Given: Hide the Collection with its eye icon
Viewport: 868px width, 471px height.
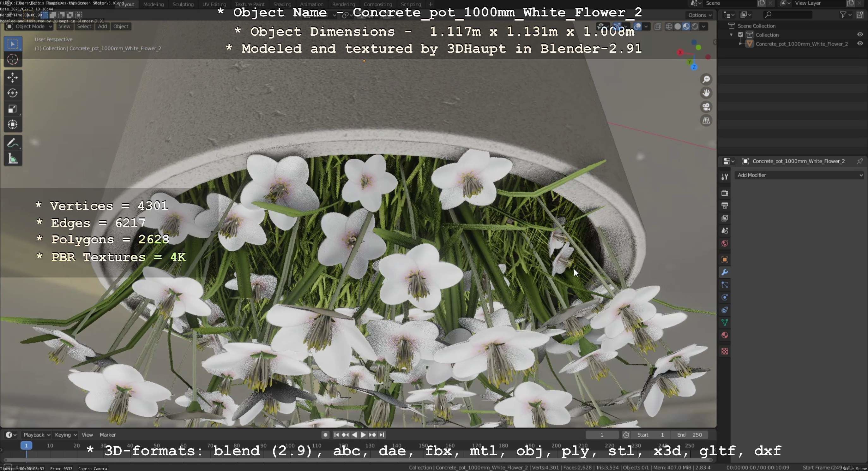Looking at the screenshot, I should [x=860, y=34].
